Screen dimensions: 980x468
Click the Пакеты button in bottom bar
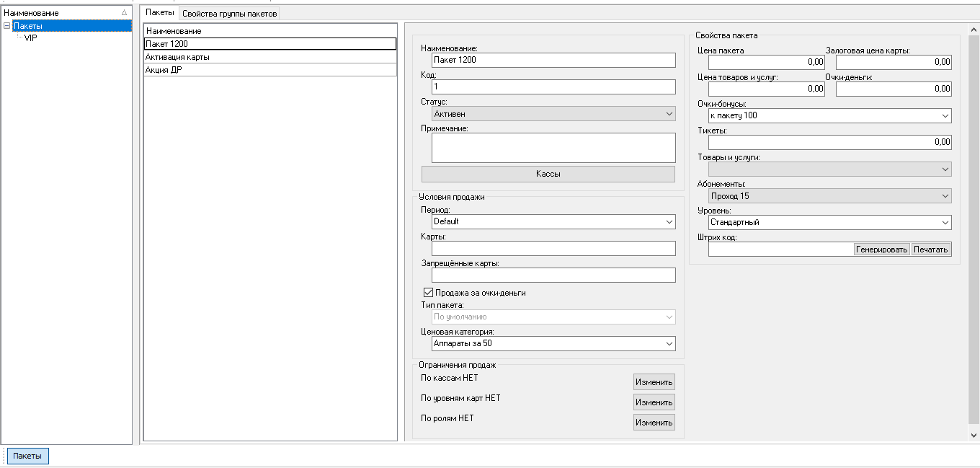(28, 456)
